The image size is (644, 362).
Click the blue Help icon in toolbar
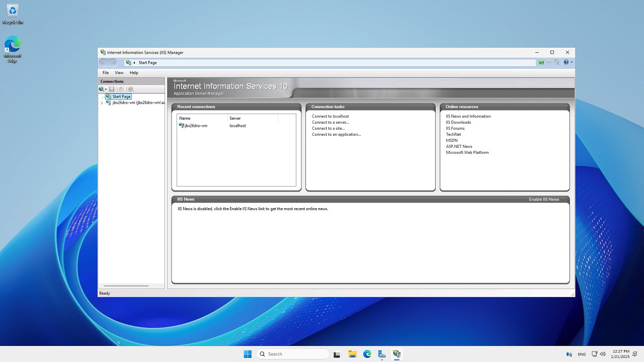click(566, 62)
